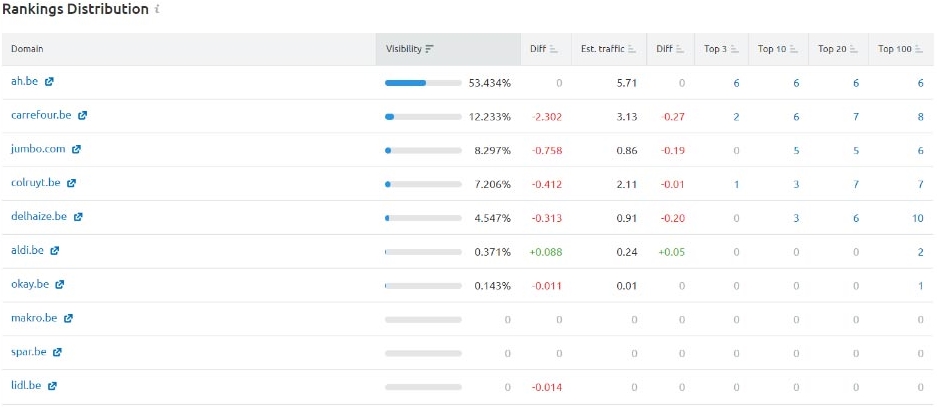Click the 7.206% visibility value
The image size is (937, 407).
tap(492, 185)
